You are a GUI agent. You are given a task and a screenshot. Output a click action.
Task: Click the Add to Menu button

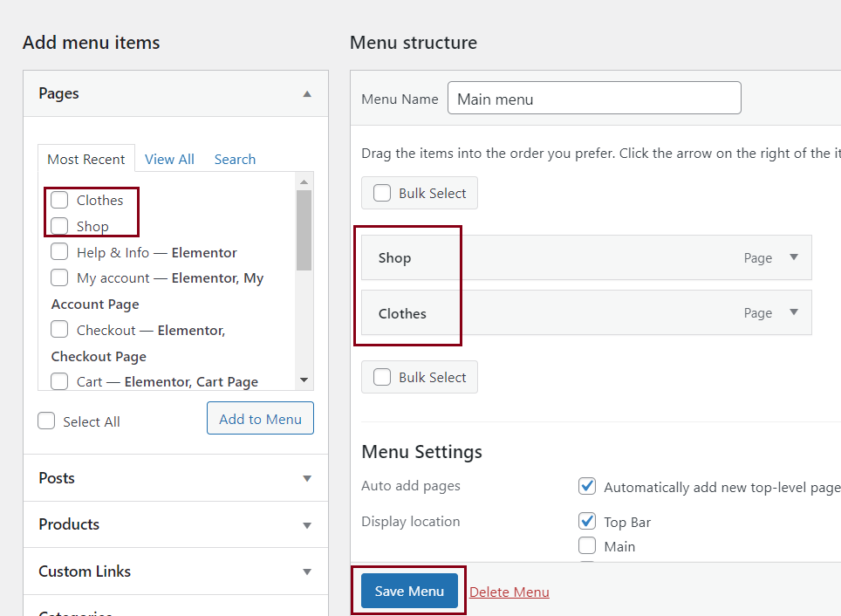click(x=260, y=418)
